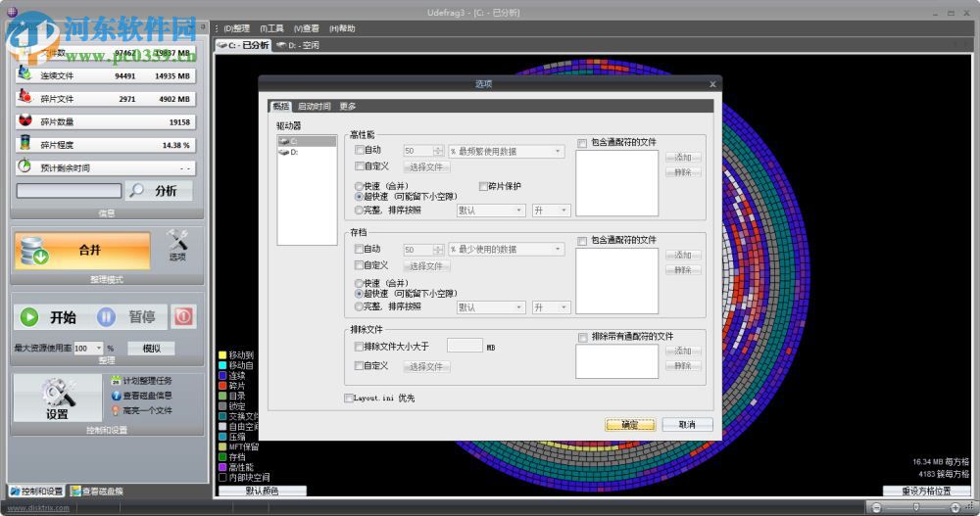Click the 碎片文件 fragmented files icon
This screenshot has height=516, width=980.
click(24, 97)
